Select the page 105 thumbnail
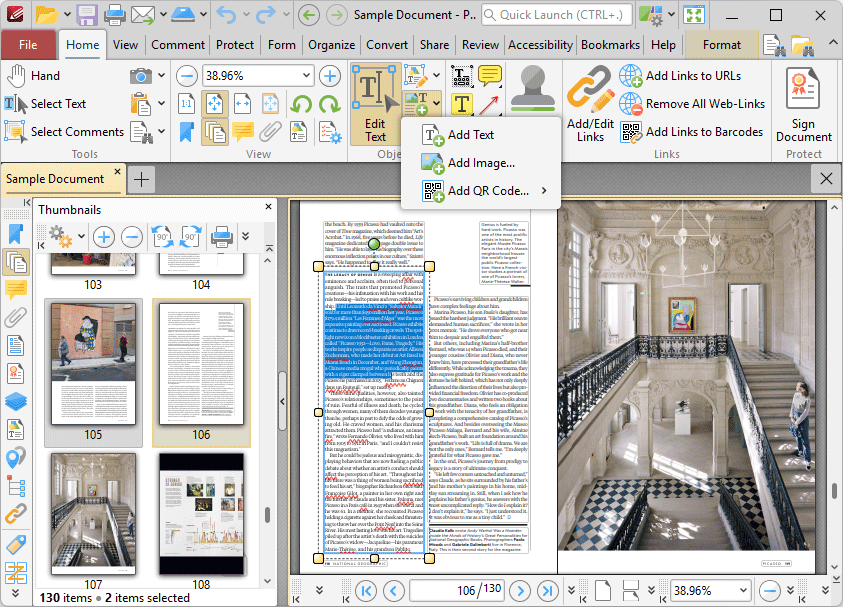This screenshot has height=607, width=843. point(93,362)
